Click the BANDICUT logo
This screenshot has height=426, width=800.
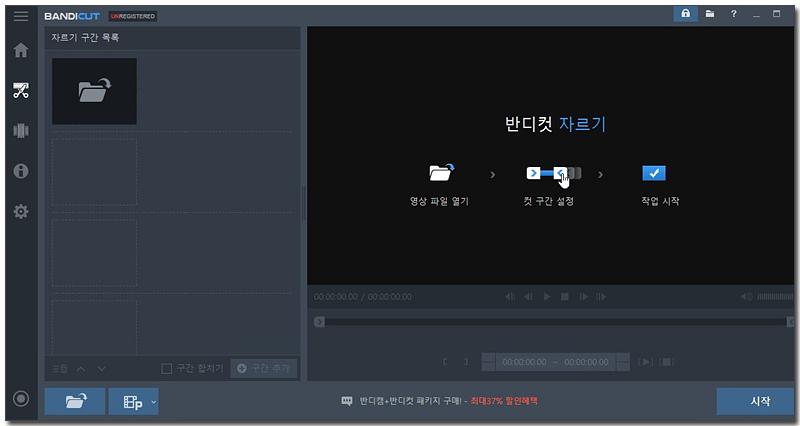[x=72, y=16]
